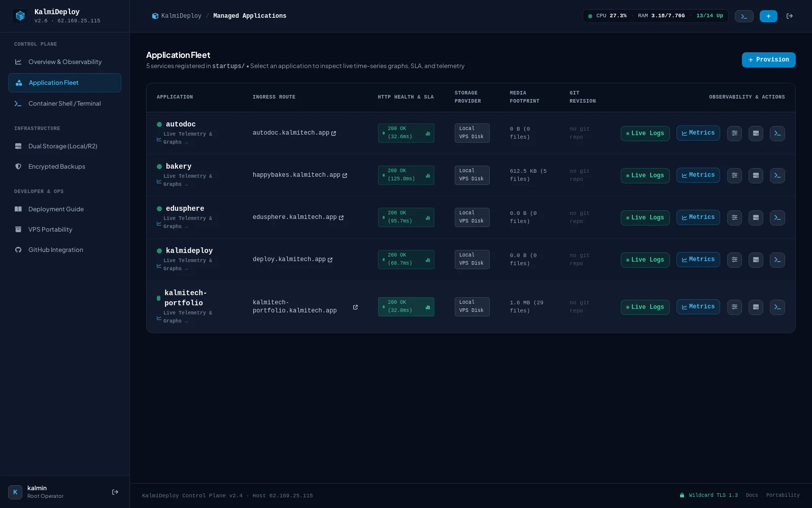Click autodoc Live Telemetry & Graphs link

coord(185,138)
